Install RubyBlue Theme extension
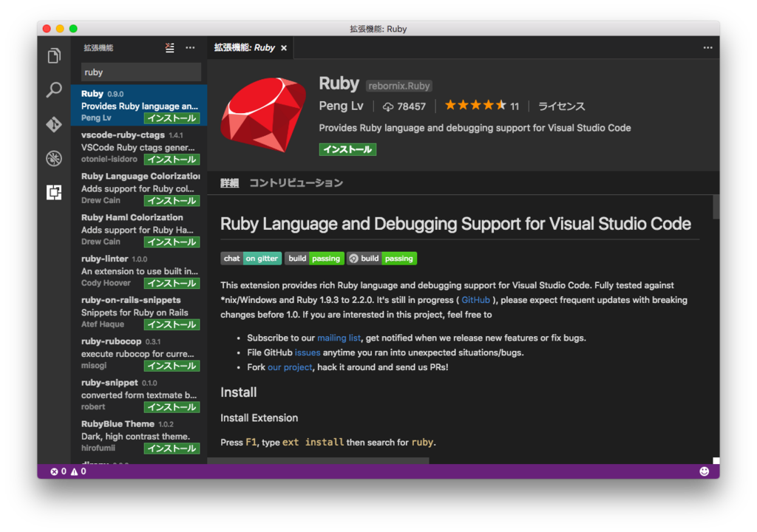 point(172,449)
